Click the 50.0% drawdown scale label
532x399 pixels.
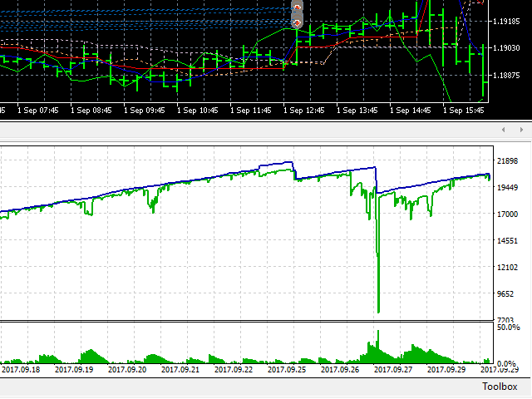[x=508, y=328]
